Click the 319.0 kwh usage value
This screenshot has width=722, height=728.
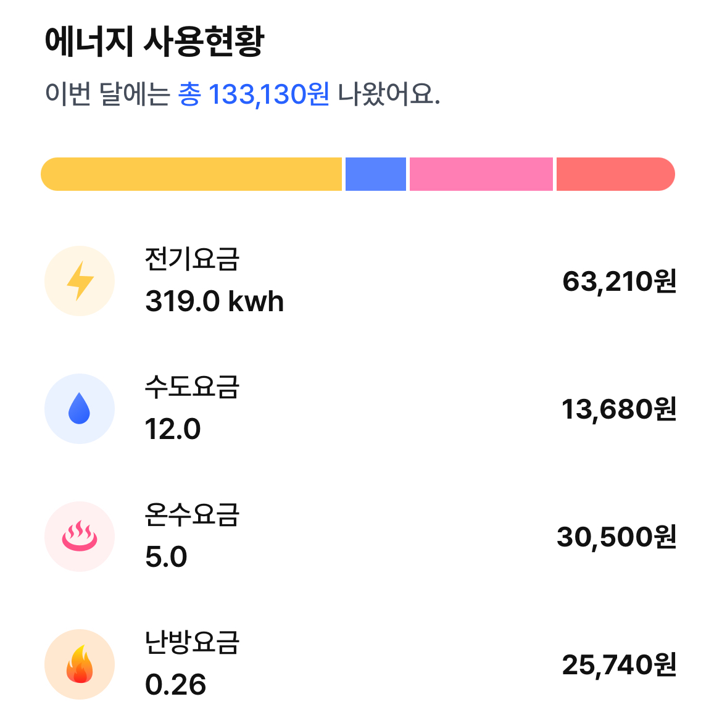[214, 302]
